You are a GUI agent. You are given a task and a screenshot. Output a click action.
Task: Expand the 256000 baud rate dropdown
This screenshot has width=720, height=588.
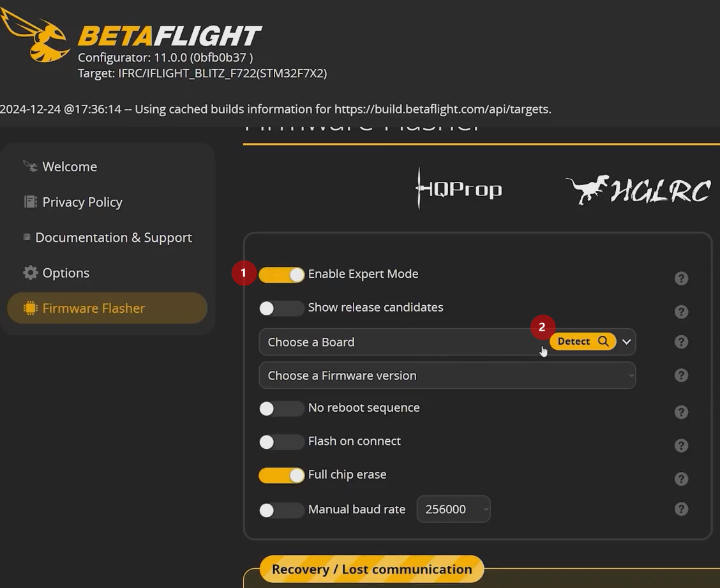453,509
